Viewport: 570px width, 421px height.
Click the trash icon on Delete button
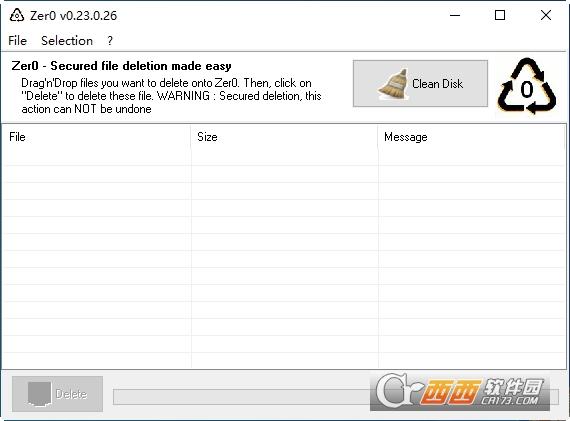(39, 394)
